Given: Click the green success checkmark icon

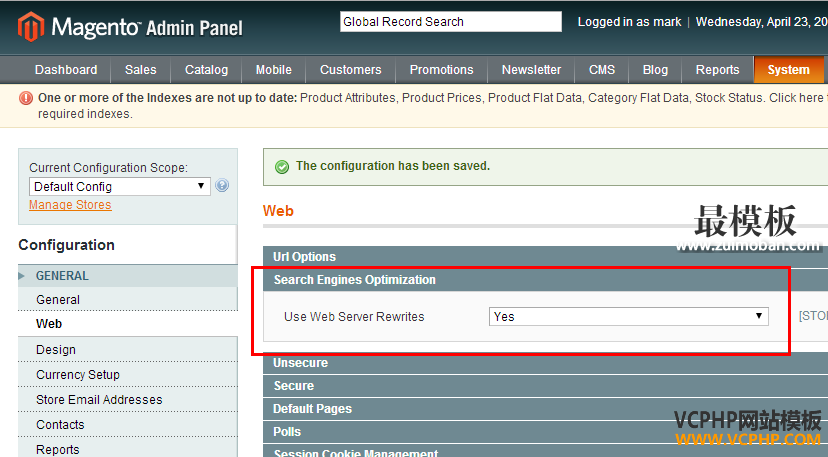Looking at the screenshot, I should (282, 167).
